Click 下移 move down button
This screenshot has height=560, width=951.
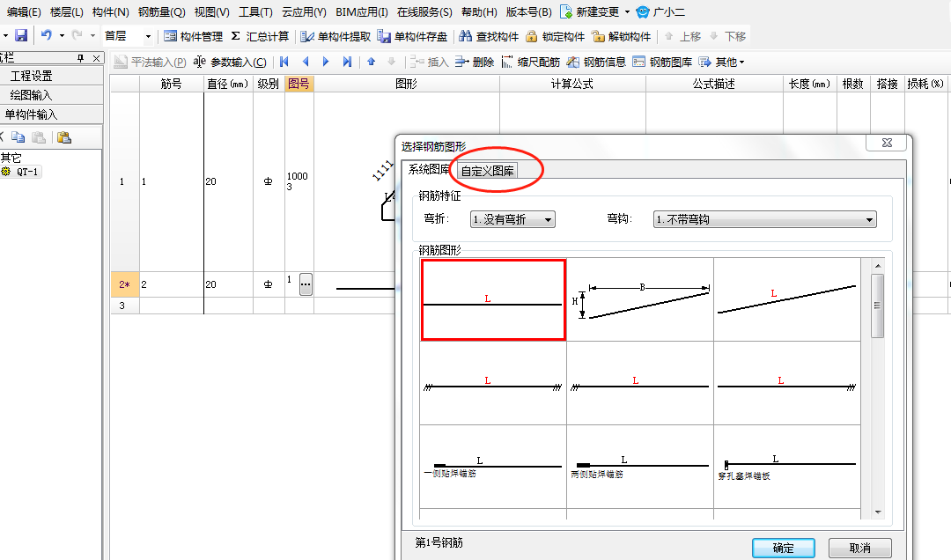click(728, 36)
